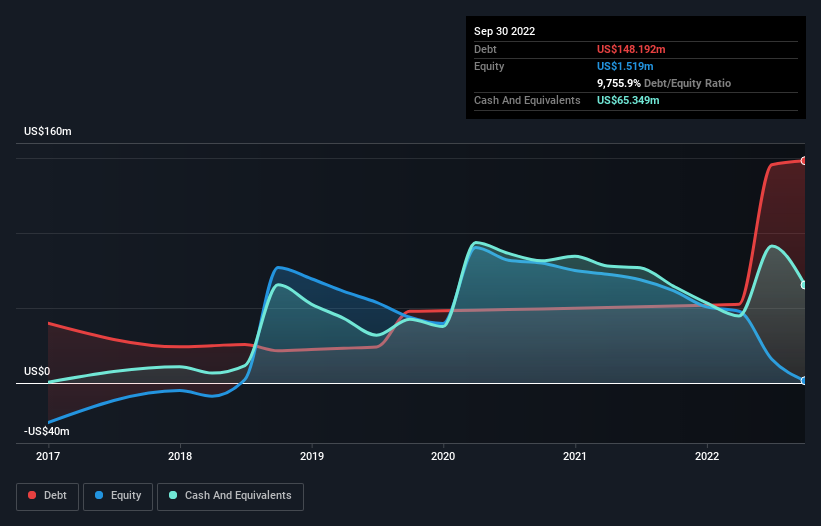The width and height of the screenshot is (821, 526).
Task: Click the US$1.519m equity value
Action: [625, 66]
